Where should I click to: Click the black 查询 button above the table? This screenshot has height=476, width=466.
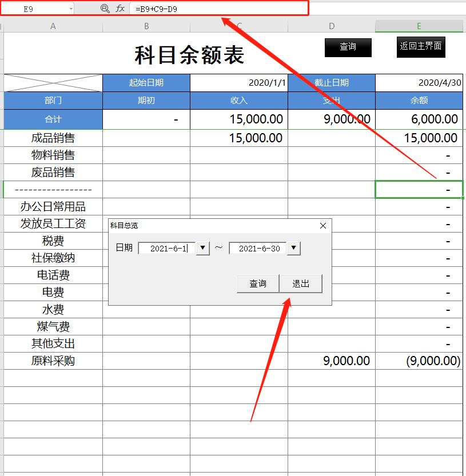point(348,47)
